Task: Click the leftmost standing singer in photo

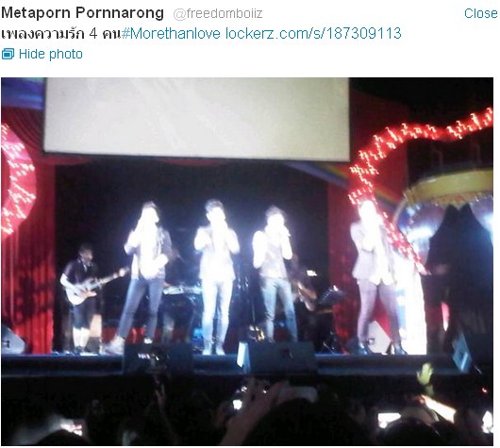Action: (143, 275)
